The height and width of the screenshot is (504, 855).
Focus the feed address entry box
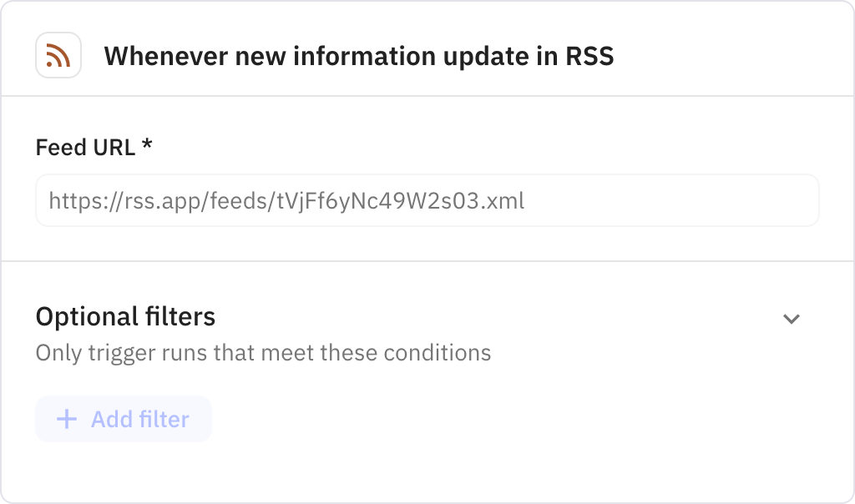(427, 200)
